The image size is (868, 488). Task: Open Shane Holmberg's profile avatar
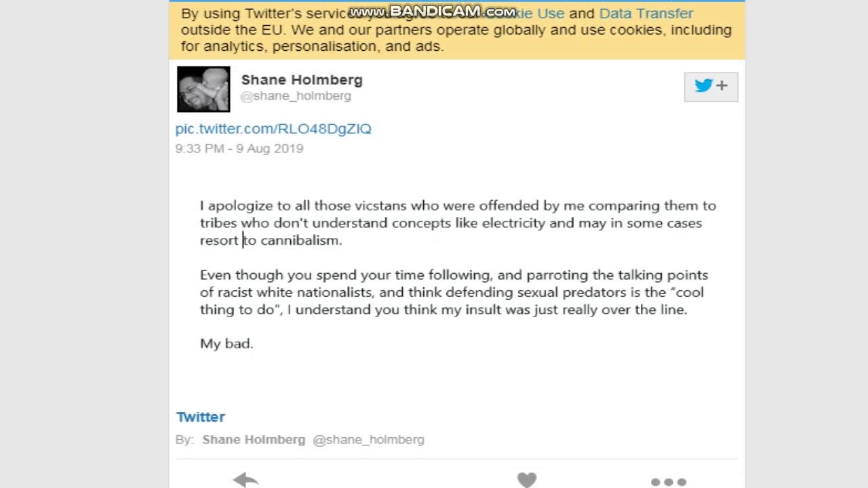pyautogui.click(x=203, y=89)
